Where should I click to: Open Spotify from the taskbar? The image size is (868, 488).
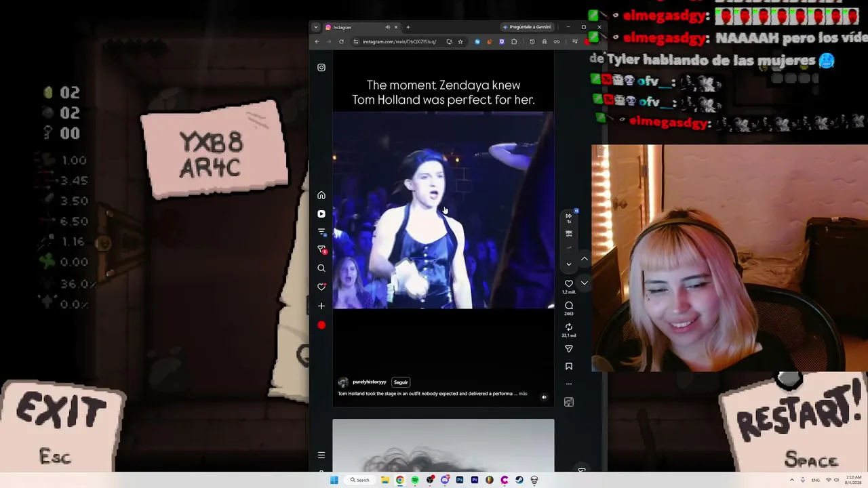[x=415, y=480]
